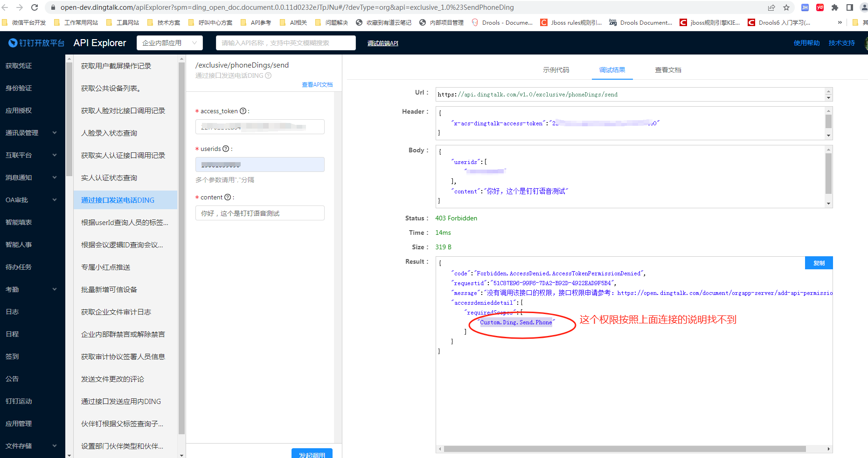Click the Url text field
The width and height of the screenshot is (868, 458).
click(630, 95)
